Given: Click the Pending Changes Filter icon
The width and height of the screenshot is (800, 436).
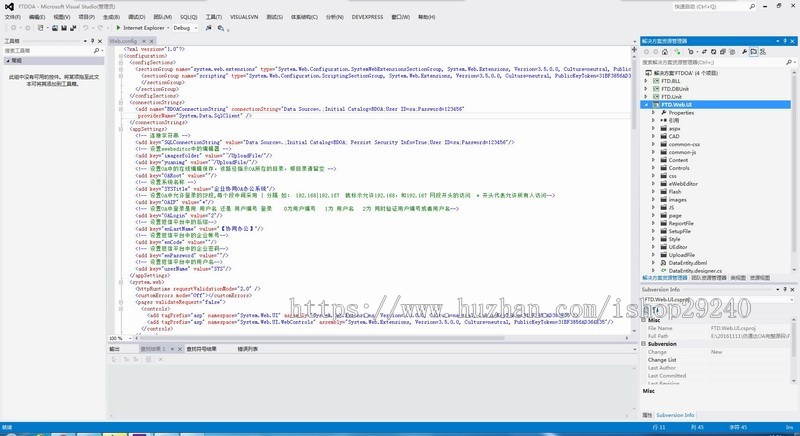Looking at the screenshot, I should tap(691, 52).
